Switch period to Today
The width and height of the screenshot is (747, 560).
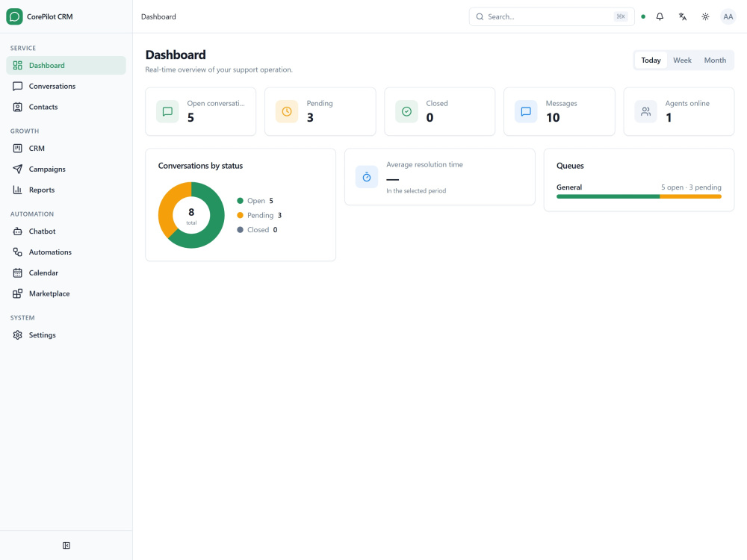tap(651, 60)
